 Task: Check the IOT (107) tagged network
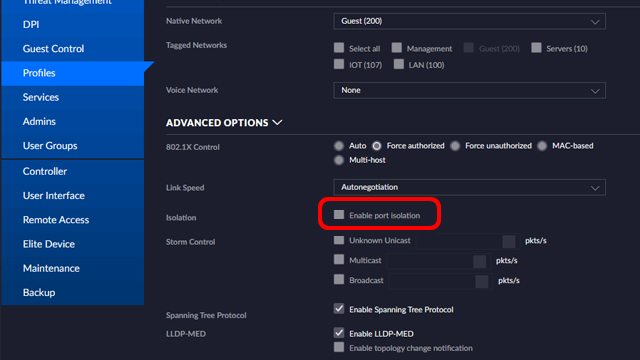pos(339,64)
